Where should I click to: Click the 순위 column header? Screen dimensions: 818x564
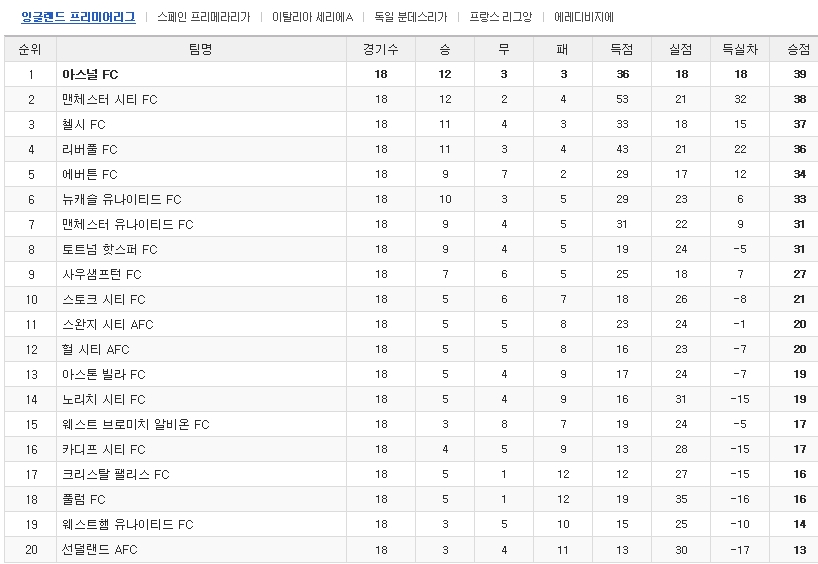30,50
